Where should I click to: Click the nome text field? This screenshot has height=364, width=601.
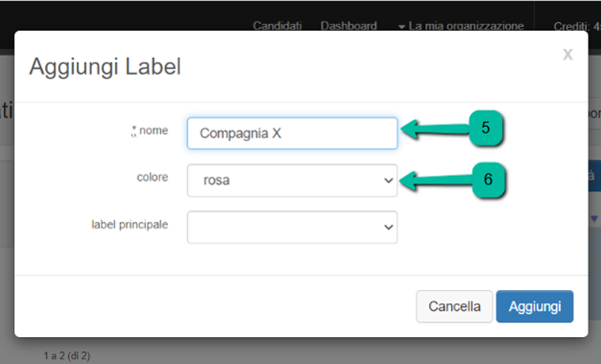[x=293, y=134]
